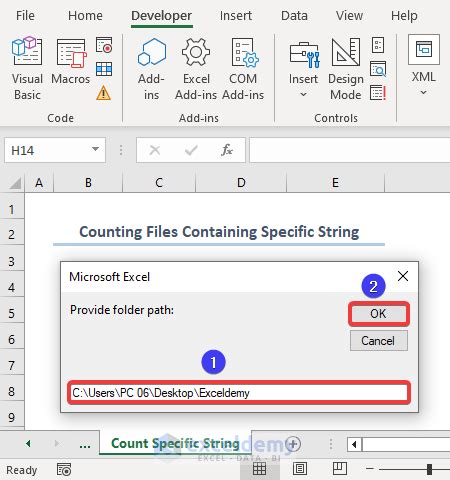This screenshot has height=480, width=450.
Task: Expand the XML dropdown chevron
Action: 423,92
